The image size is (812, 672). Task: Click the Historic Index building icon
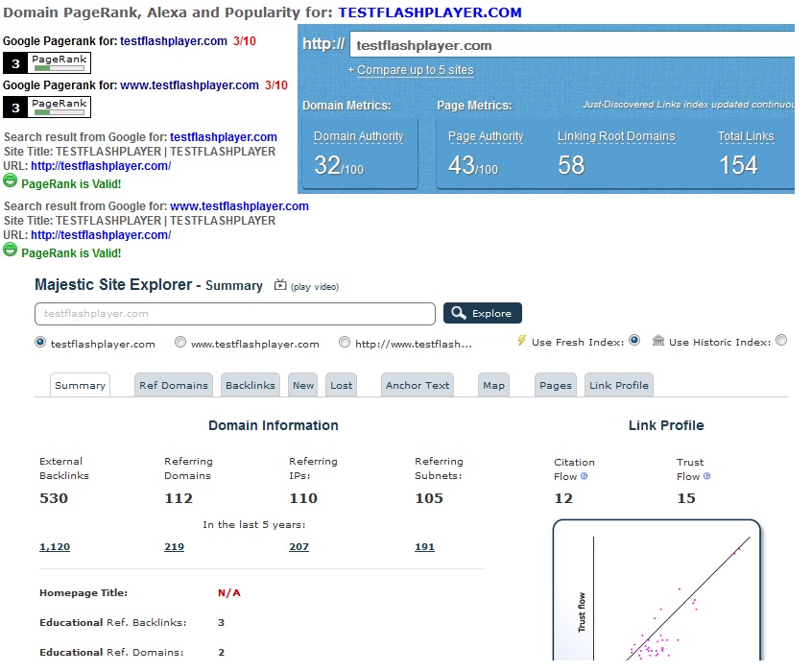(x=658, y=341)
